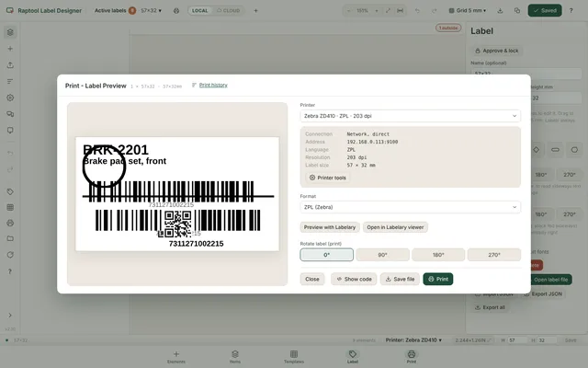Image resolution: width=588 pixels, height=368 pixels.
Task: Open the folder icon in the left sidebar
Action: pos(10,239)
